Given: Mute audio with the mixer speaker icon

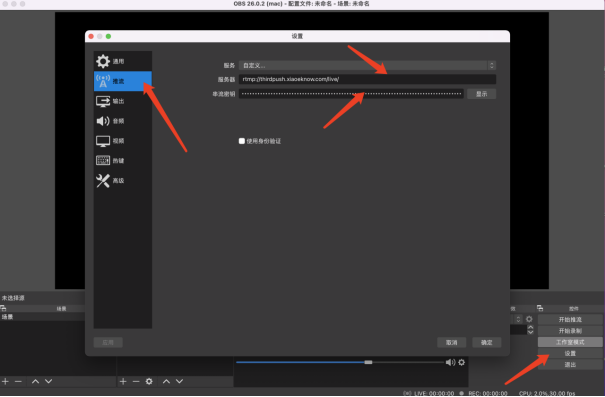Looking at the screenshot, I should pyautogui.click(x=450, y=362).
